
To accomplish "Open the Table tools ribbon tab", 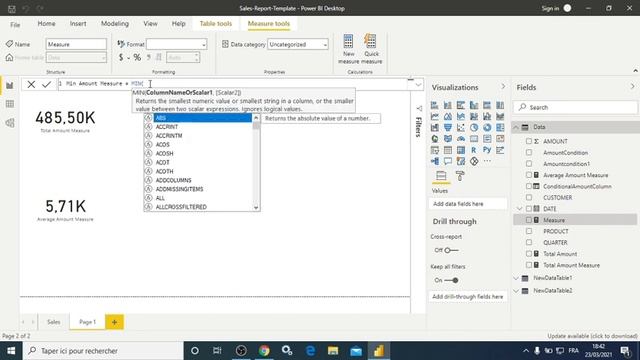I will [x=216, y=24].
